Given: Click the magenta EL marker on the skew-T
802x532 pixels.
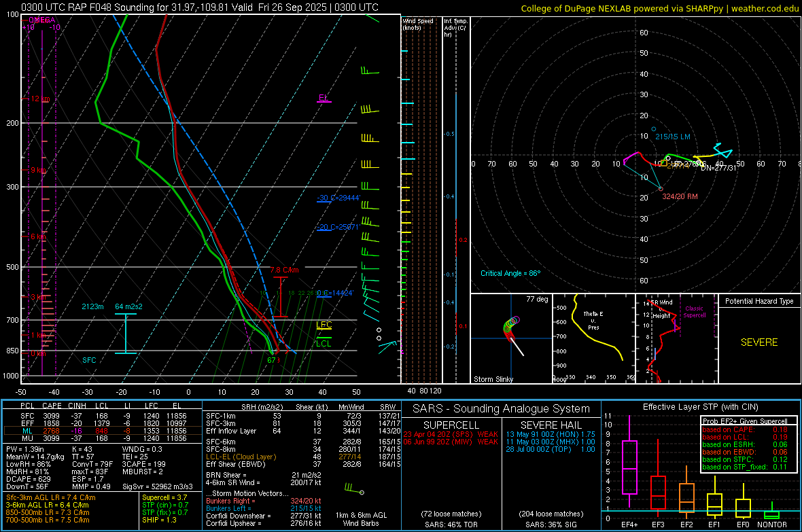Looking at the screenshot, I should coord(324,99).
